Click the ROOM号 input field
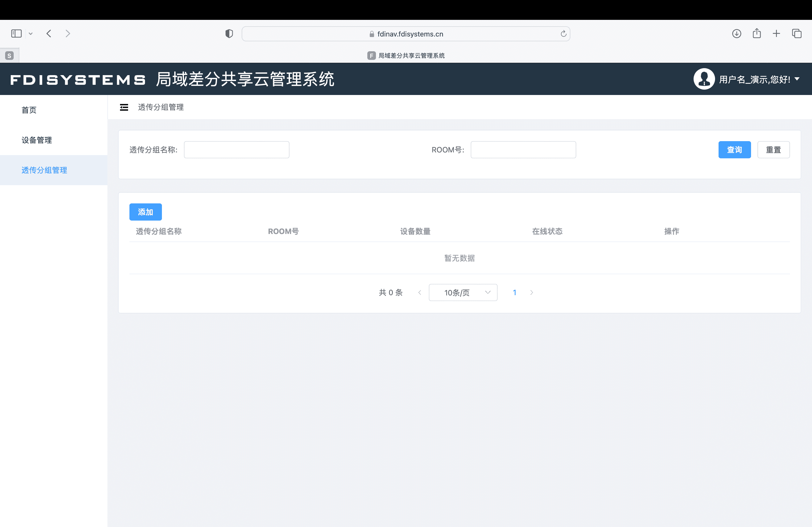Viewport: 812px width, 527px height. pos(523,150)
